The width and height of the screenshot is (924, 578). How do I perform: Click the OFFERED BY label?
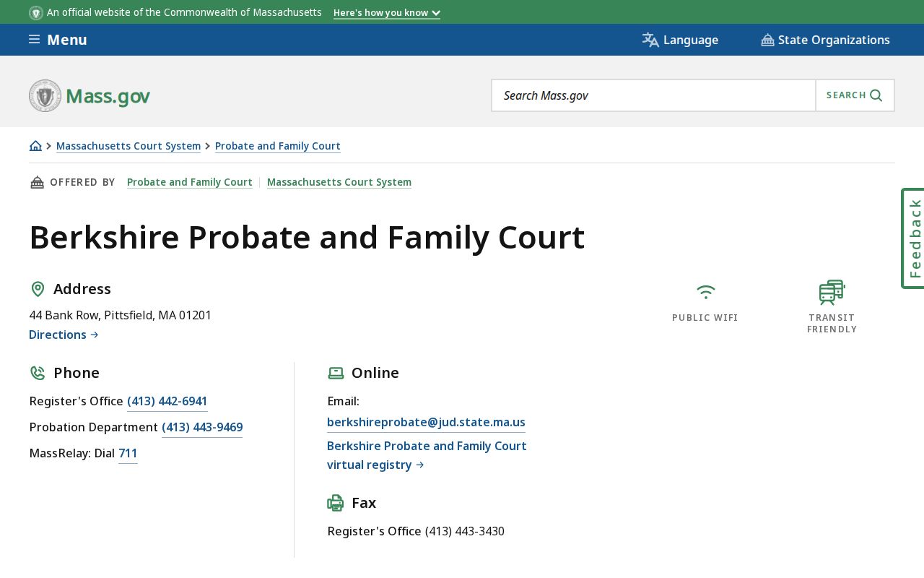(x=82, y=182)
